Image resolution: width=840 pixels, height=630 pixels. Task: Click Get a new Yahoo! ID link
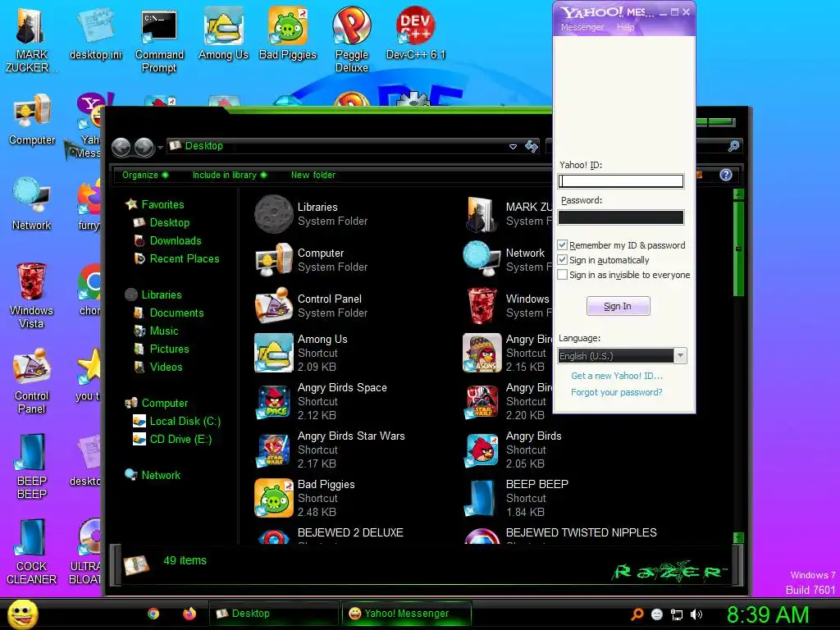click(x=617, y=376)
